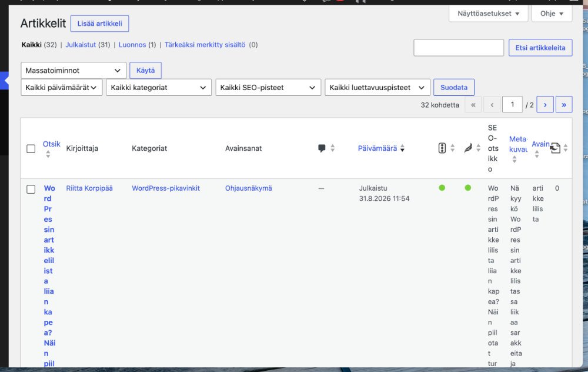Go to the next page of articles

(x=545, y=105)
